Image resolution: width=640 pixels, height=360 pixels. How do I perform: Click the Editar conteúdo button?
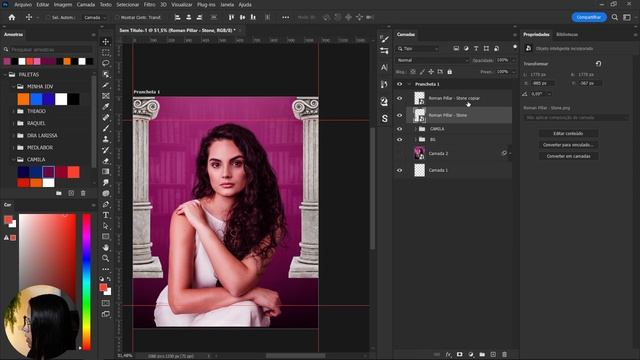568,133
